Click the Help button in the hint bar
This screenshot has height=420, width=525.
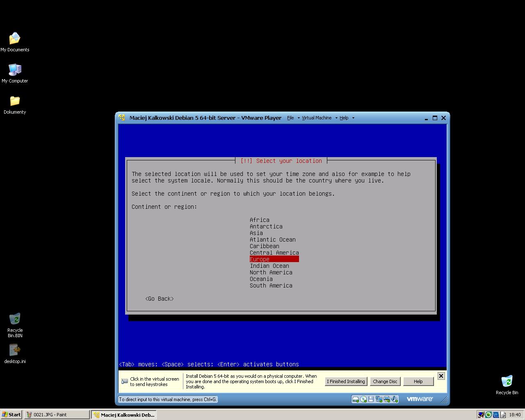418,381
